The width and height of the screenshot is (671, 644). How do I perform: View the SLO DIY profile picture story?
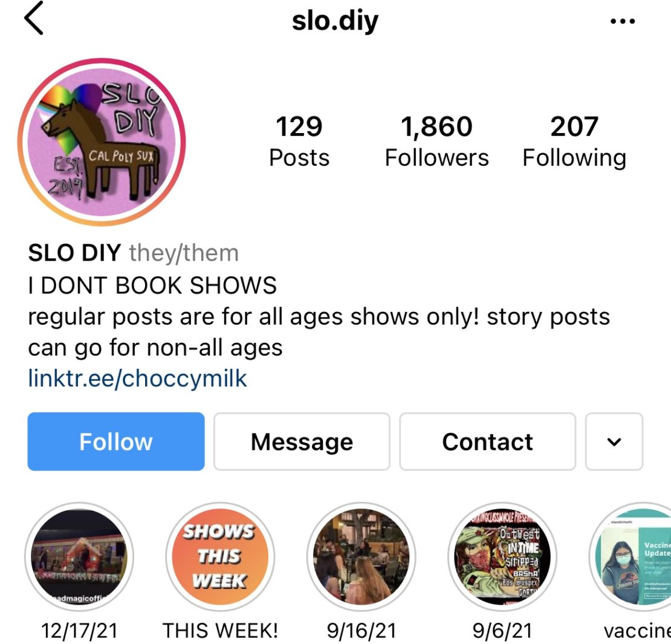pyautogui.click(x=102, y=141)
